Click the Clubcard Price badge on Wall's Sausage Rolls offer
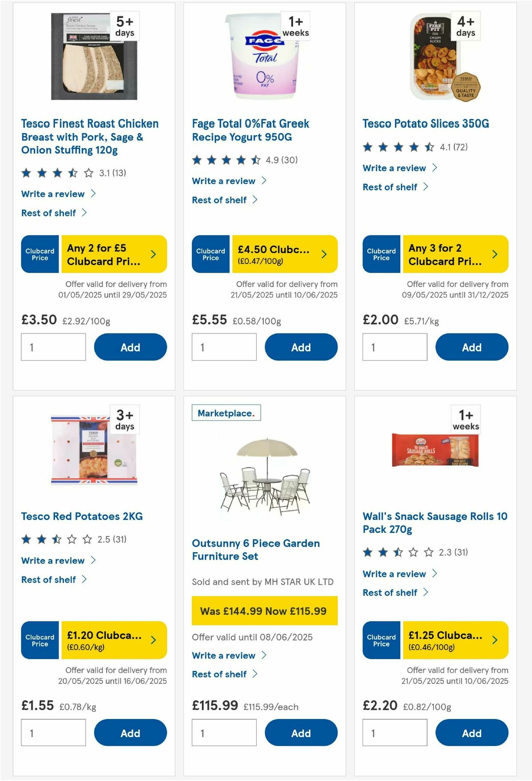The image size is (532, 781). 381,640
